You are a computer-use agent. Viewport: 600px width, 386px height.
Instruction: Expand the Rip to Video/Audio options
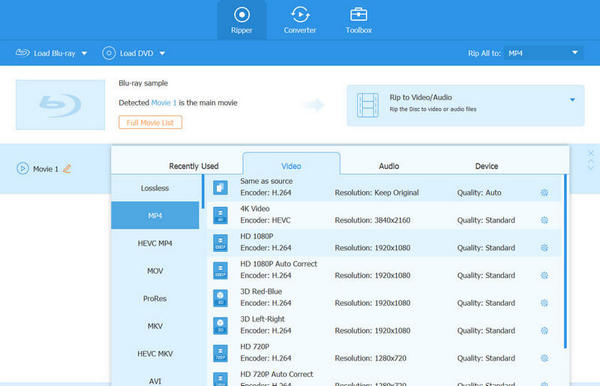click(x=572, y=100)
